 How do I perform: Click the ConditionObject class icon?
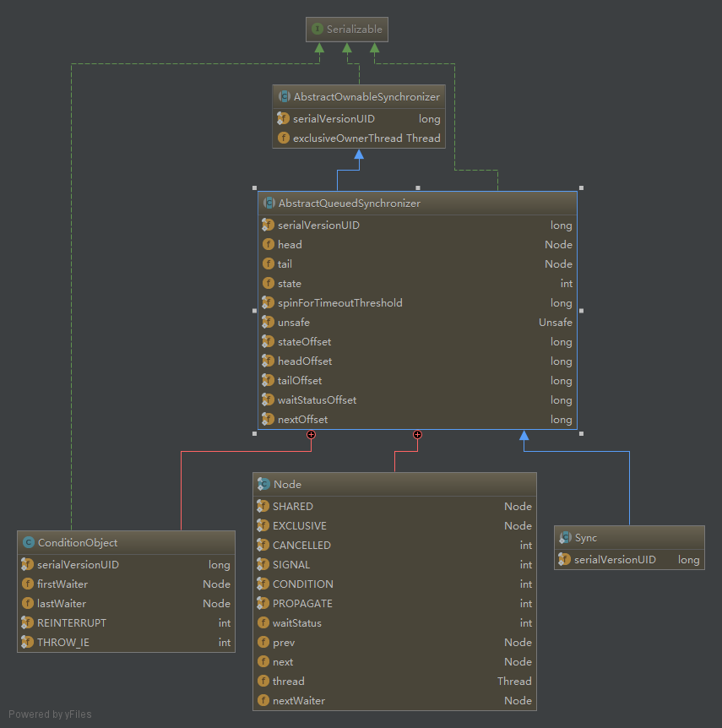coord(29,542)
